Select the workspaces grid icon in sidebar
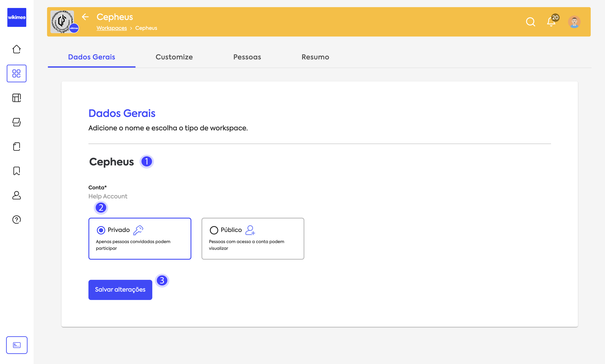Image resolution: width=605 pixels, height=364 pixels. coord(16,73)
